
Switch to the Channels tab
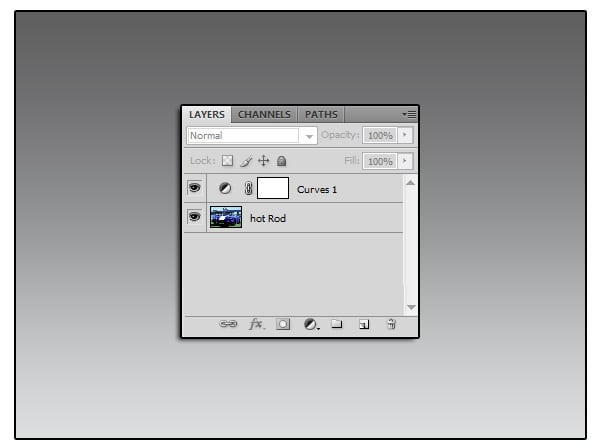264,115
